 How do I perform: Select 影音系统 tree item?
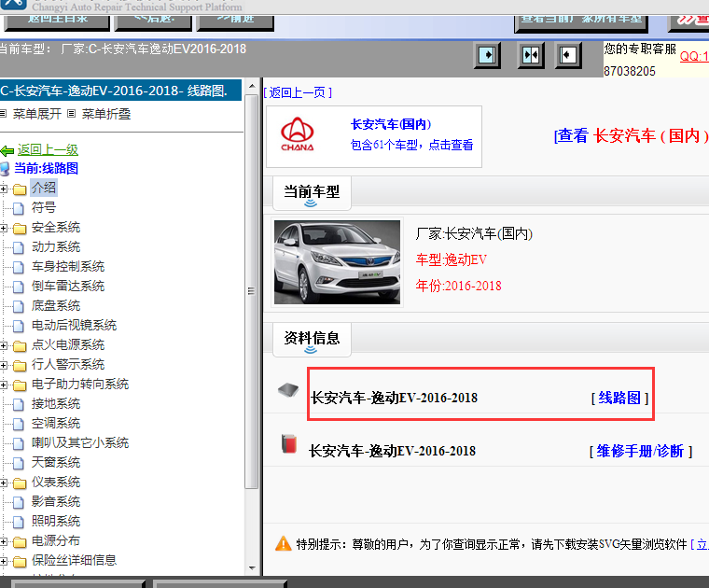(x=56, y=501)
